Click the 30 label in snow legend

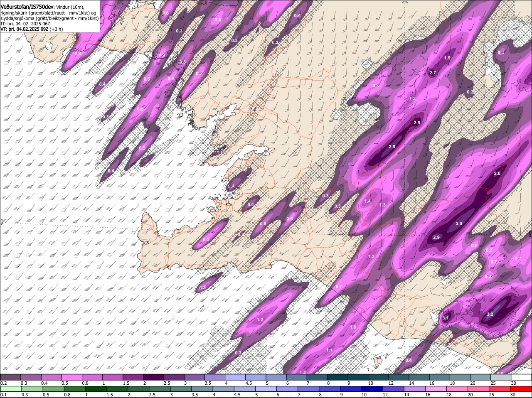click(513, 383)
